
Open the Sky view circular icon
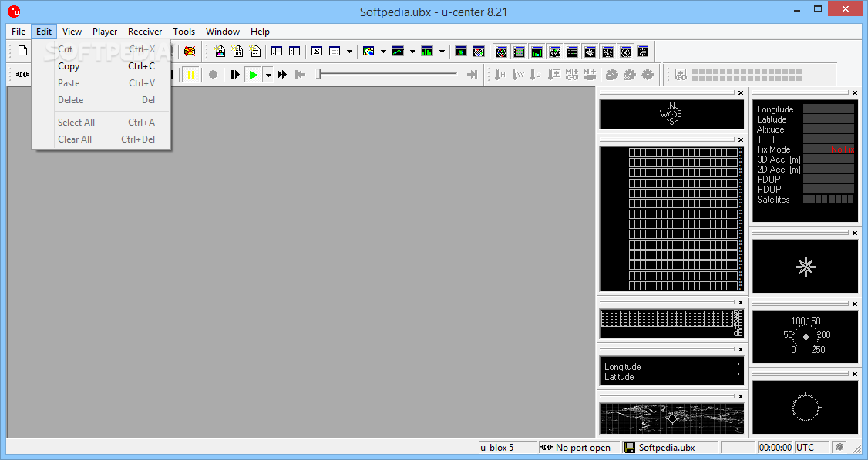click(479, 52)
